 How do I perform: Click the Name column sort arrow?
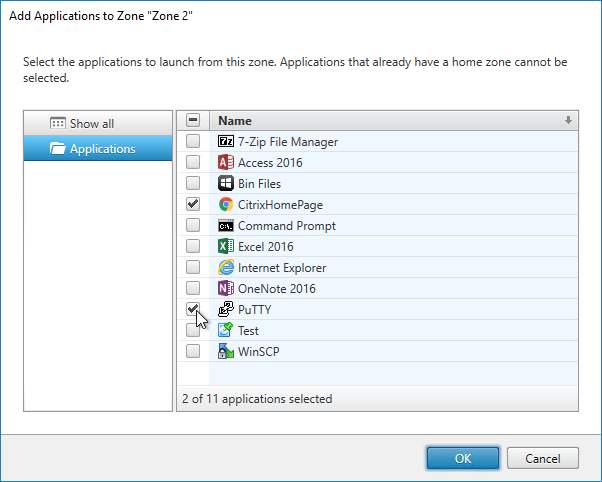click(x=568, y=121)
